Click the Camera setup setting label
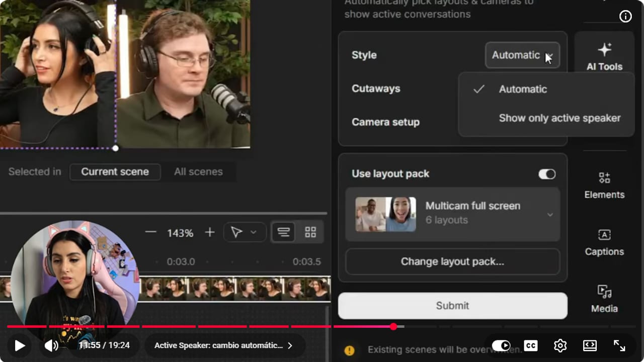 click(x=385, y=122)
